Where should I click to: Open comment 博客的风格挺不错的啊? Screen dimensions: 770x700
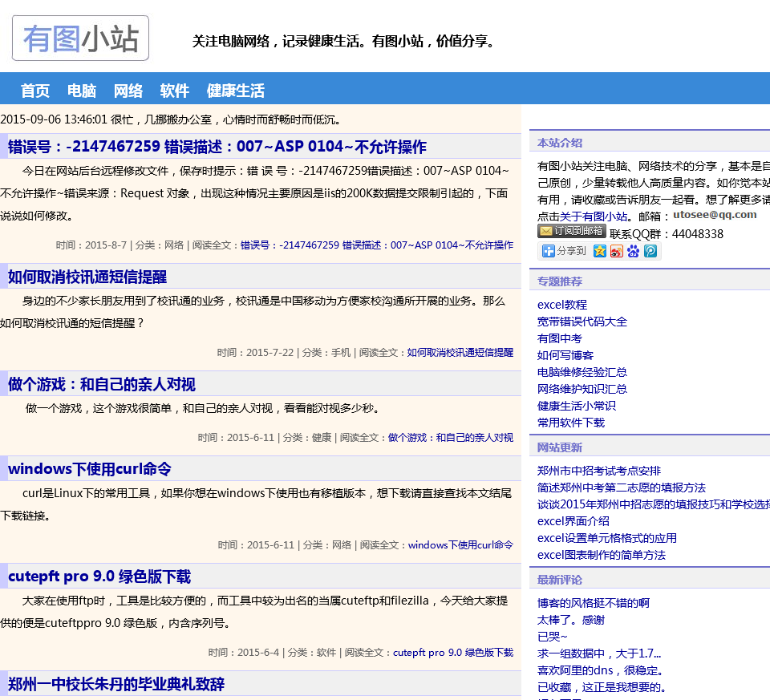594,603
